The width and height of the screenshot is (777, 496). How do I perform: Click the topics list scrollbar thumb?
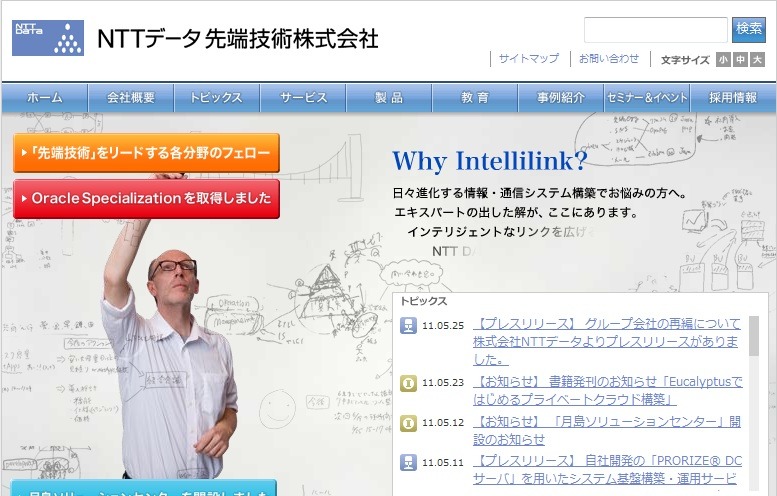754,336
